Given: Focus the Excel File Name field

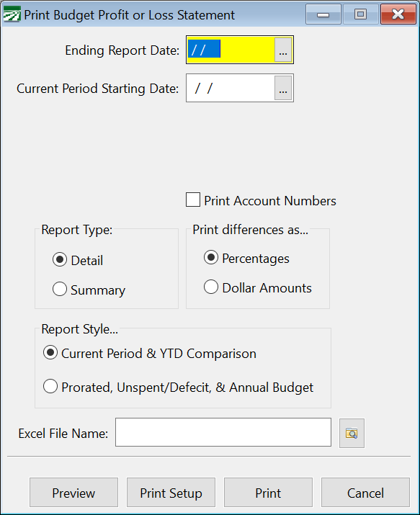Looking at the screenshot, I should pos(223,432).
